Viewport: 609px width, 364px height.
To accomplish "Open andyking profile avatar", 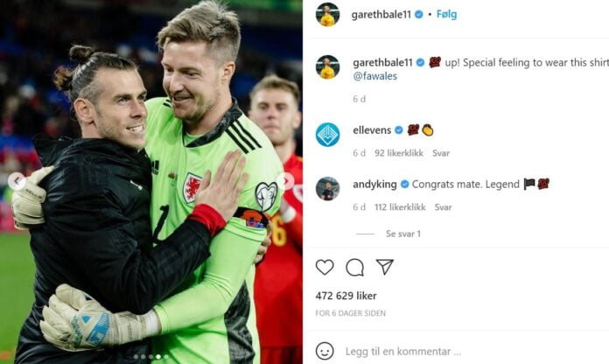I will point(327,189).
